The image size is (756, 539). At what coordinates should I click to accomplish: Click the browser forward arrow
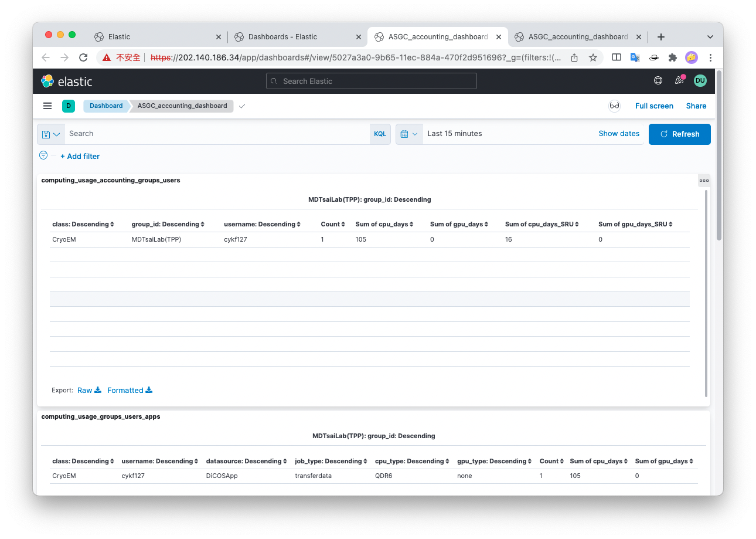[64, 57]
